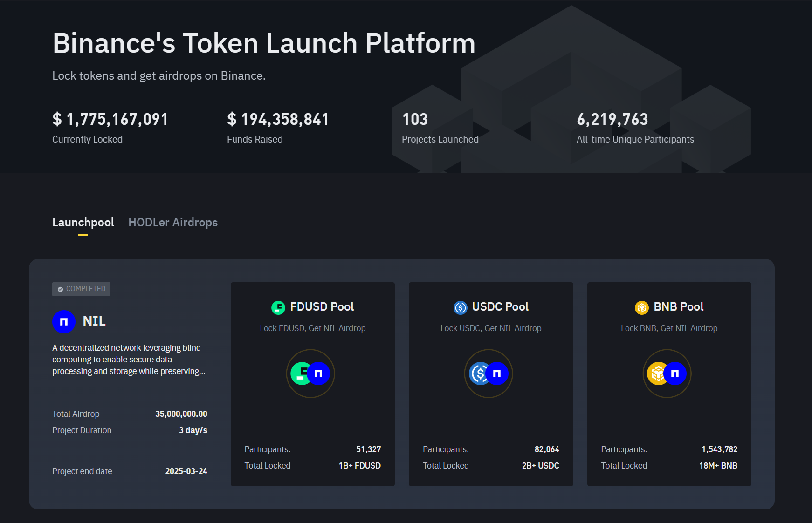Click the NIL token logo icon
The height and width of the screenshot is (523, 812).
(64, 322)
